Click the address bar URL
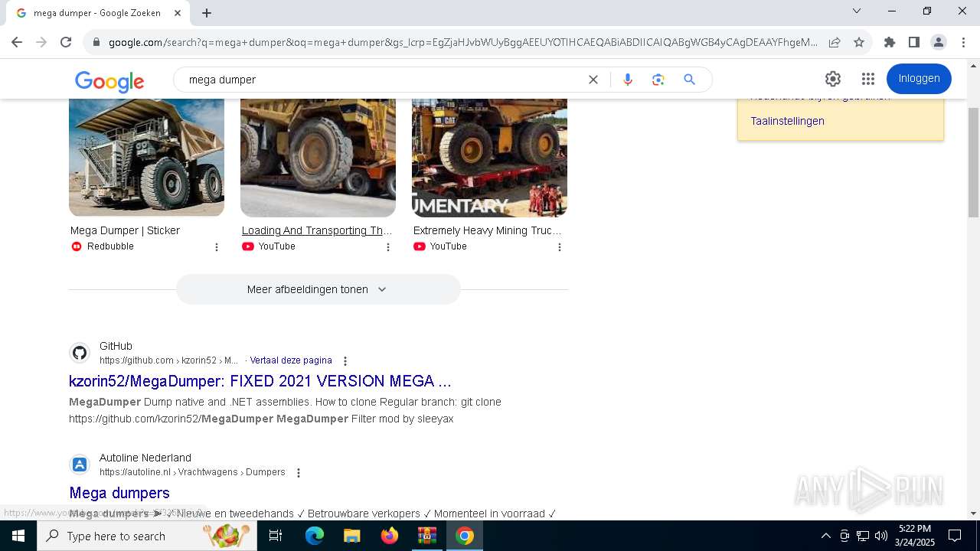The image size is (980, 551). pos(463,42)
